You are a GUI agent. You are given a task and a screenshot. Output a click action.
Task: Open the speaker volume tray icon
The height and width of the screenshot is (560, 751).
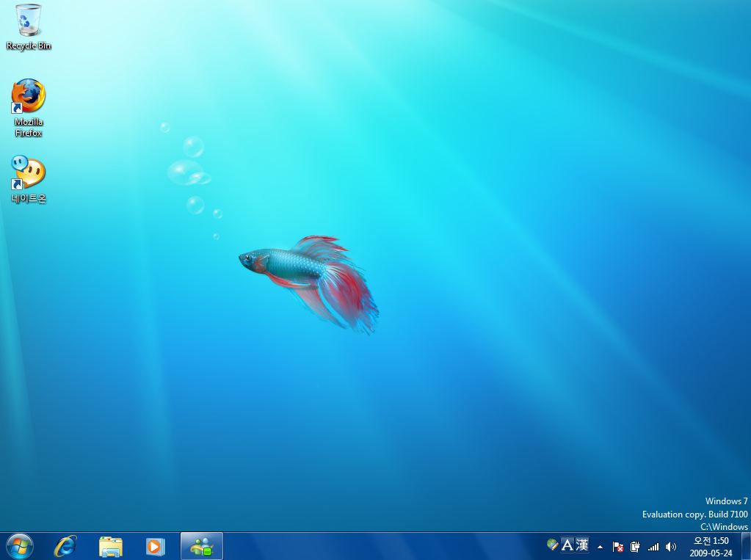[x=671, y=547]
